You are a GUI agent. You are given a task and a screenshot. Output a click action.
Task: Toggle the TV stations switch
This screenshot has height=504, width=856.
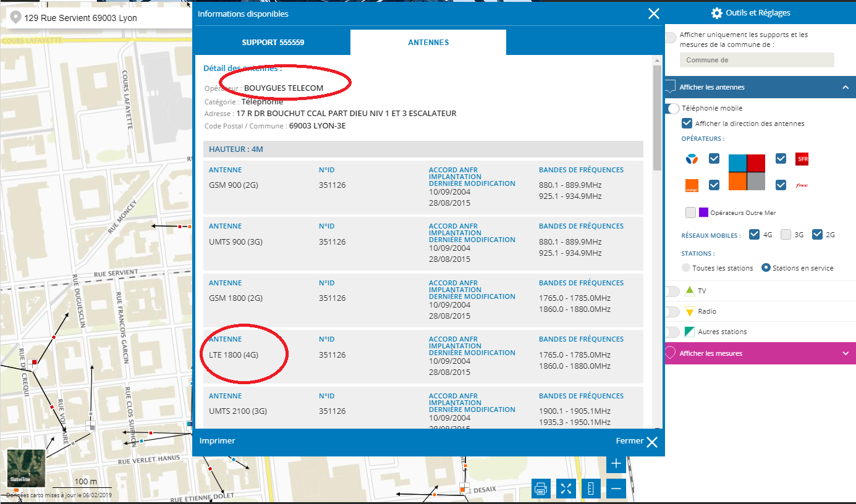pyautogui.click(x=671, y=291)
